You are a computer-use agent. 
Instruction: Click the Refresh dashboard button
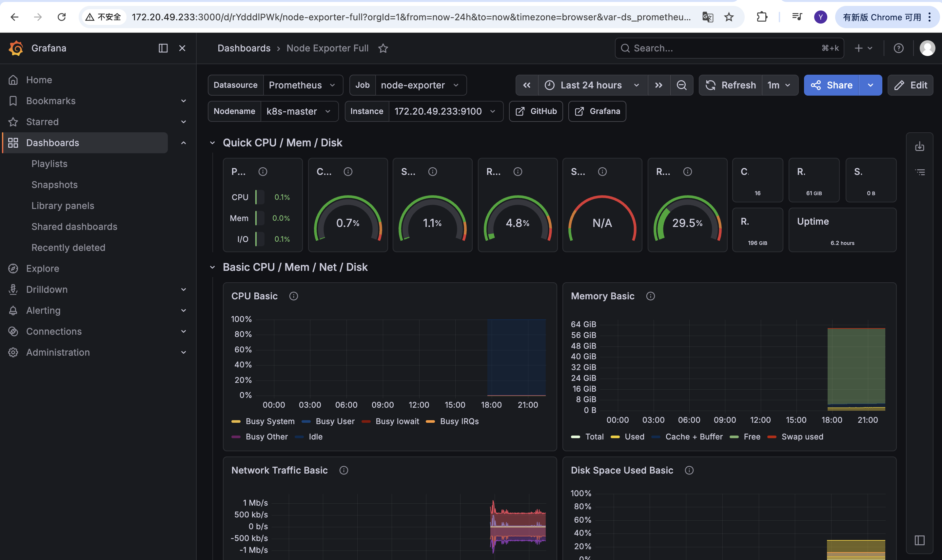click(x=730, y=85)
